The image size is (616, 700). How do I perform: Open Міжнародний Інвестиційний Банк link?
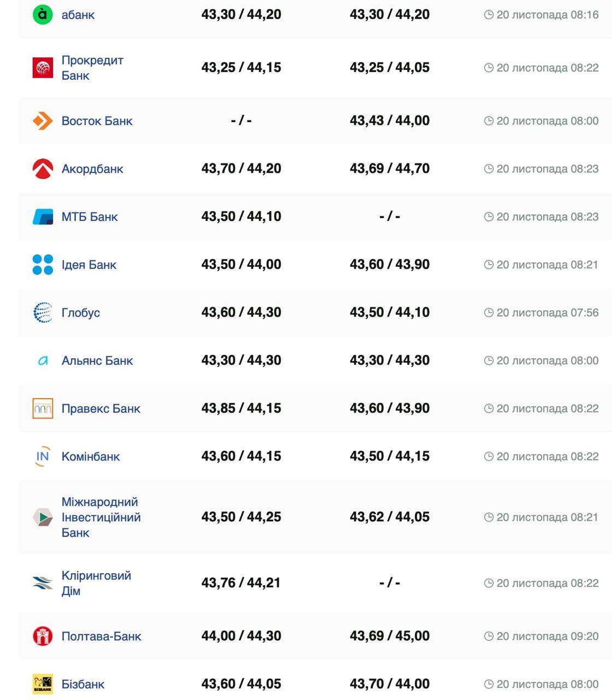pos(101,517)
